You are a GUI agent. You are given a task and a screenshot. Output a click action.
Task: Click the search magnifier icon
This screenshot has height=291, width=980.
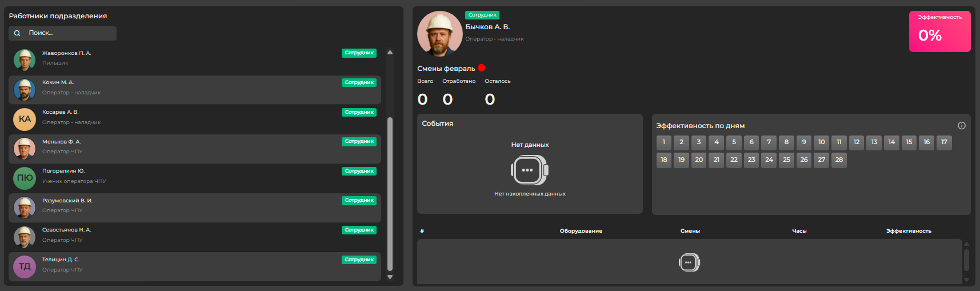(x=17, y=33)
